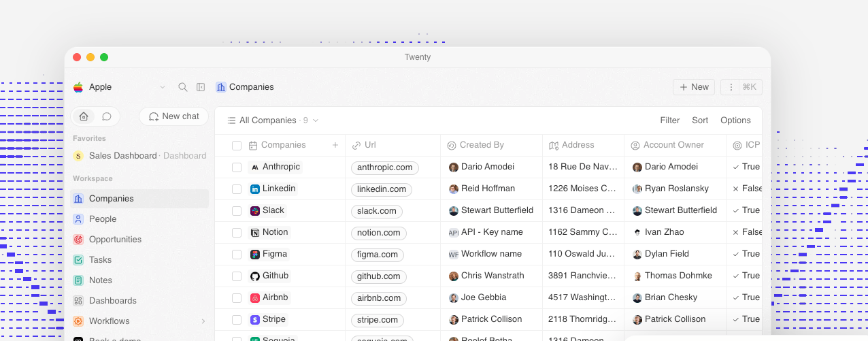Click the search magnifier icon

click(183, 87)
